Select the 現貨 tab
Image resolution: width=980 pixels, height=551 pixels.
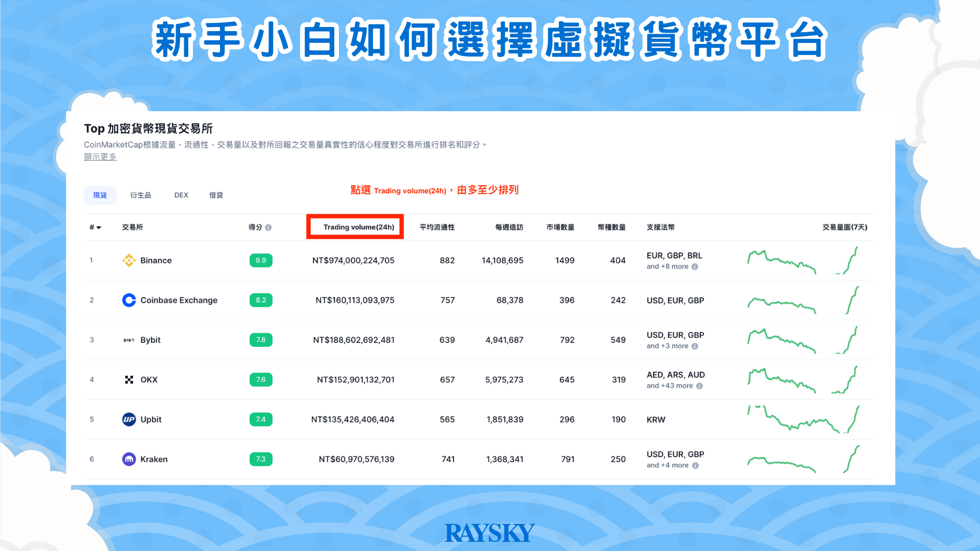click(x=100, y=195)
